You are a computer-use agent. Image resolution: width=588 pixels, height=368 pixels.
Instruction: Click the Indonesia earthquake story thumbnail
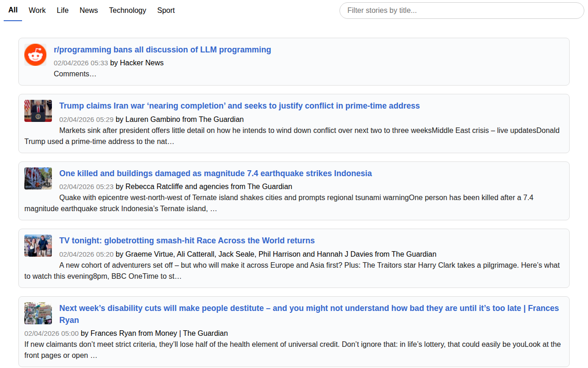click(38, 178)
